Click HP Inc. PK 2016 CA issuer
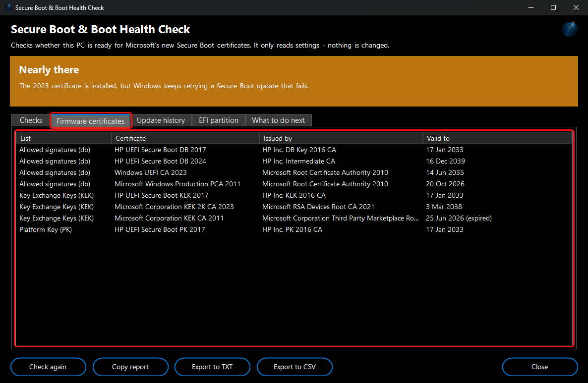This screenshot has height=383, width=588. click(292, 229)
